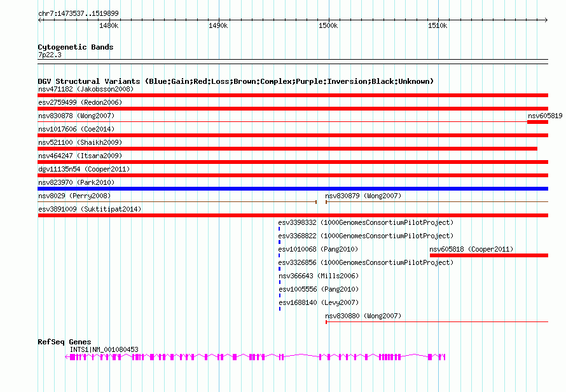Open variant esv3368822 1000Genomes label
Viewport: 566px width, 392px height.
[x=366, y=236]
